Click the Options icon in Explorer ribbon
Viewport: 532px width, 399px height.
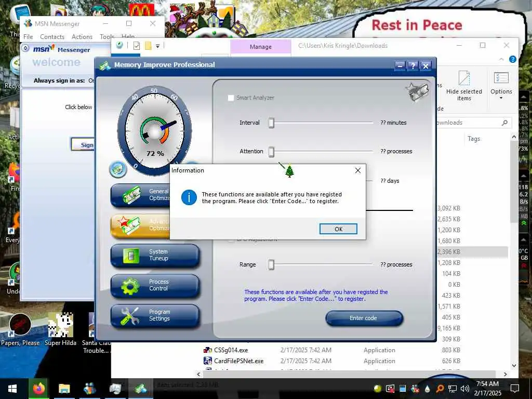pos(501,78)
